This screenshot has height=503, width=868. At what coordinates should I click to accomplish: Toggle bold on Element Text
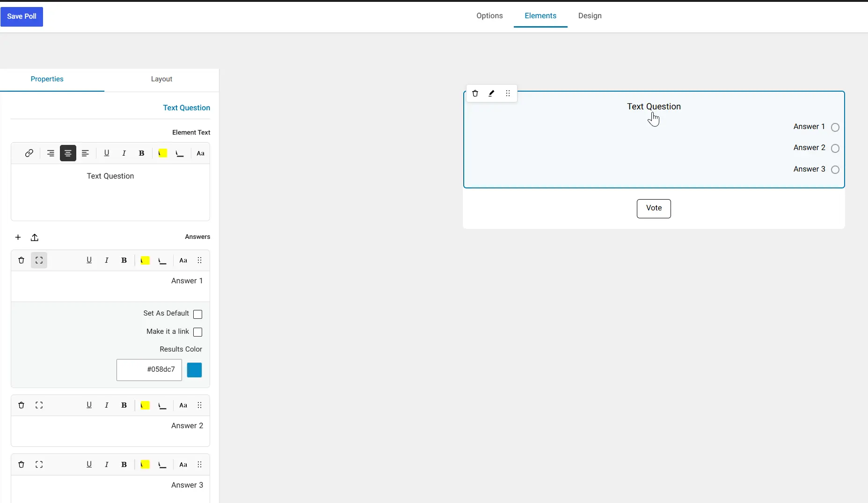tap(141, 153)
